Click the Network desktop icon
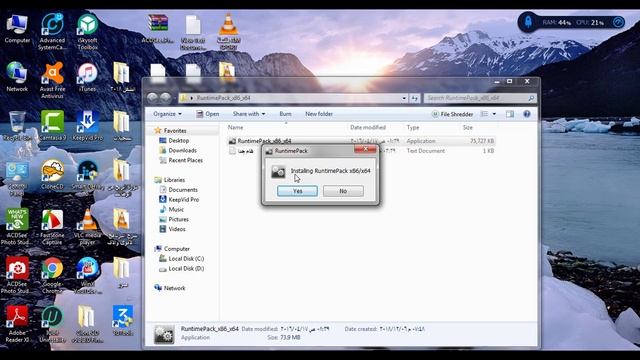 click(x=17, y=77)
